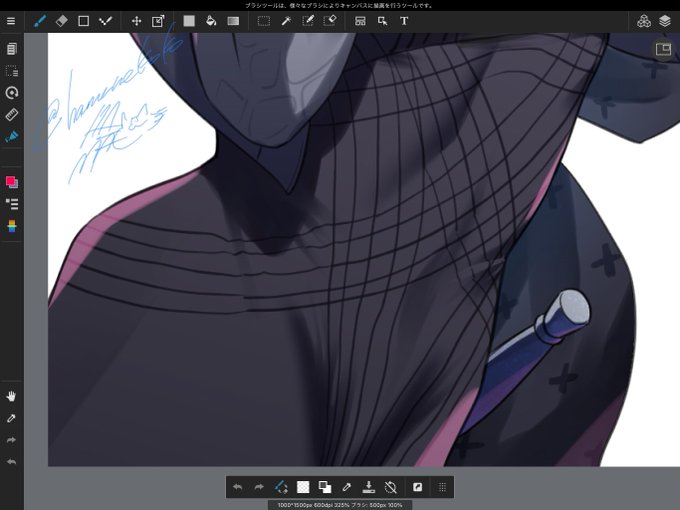Select the Text tool
Screen dimensions: 680x510
[404, 21]
